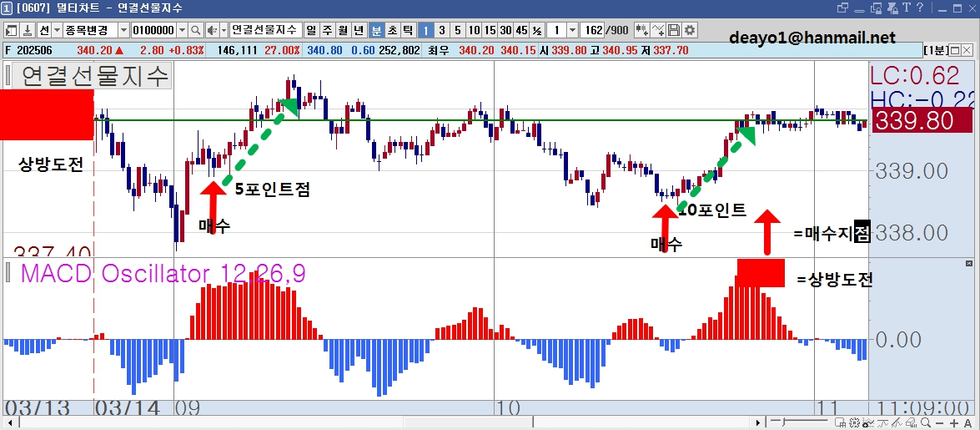
Task: Click the wave line tool icon in bottom bar
Action: click(882, 423)
